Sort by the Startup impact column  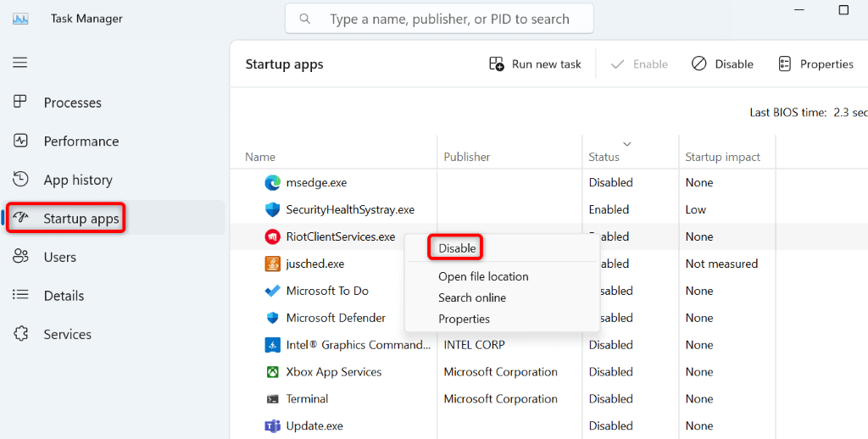tap(722, 157)
